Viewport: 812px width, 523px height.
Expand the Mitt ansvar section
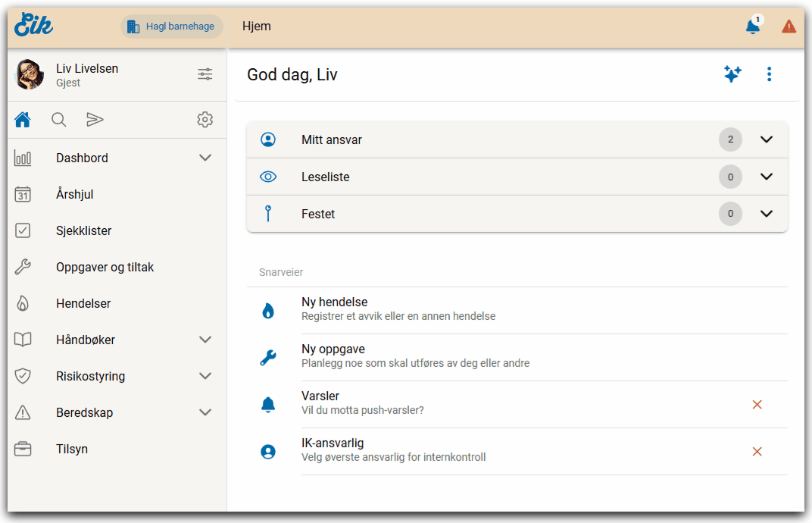point(766,139)
